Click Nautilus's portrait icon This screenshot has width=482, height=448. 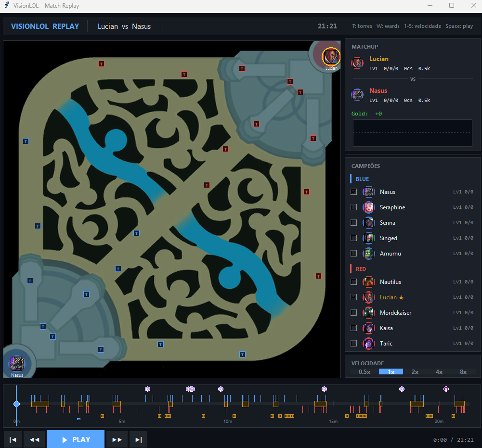368,282
